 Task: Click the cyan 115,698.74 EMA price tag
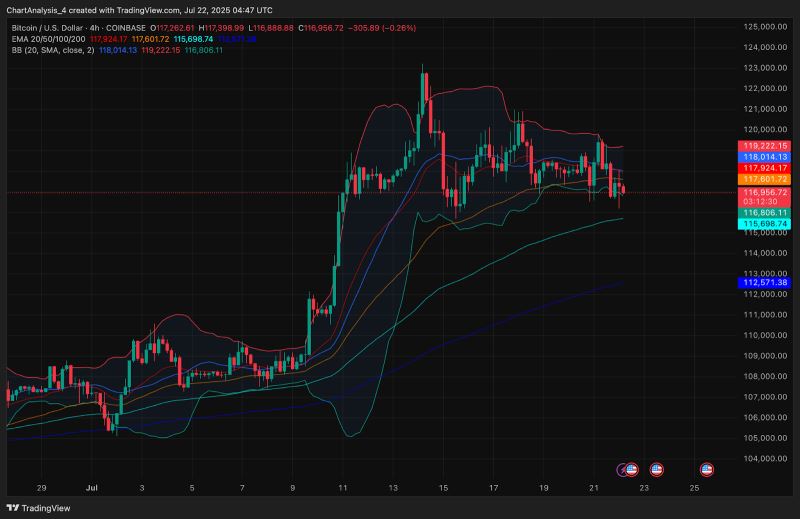[766, 224]
